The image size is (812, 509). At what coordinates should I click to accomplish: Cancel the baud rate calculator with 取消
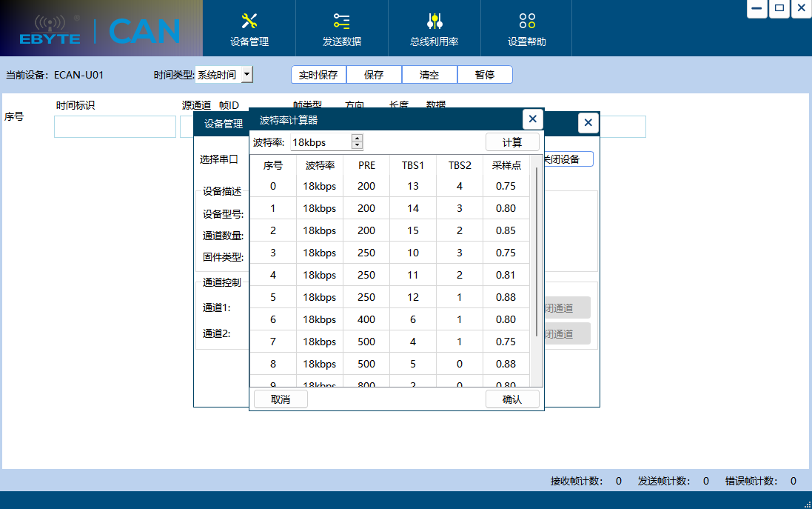point(280,398)
